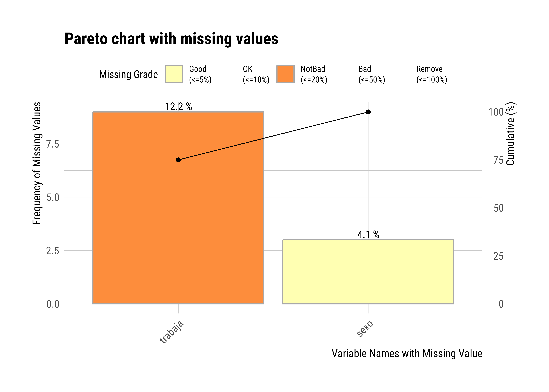Click the "Bad (<=50%)" legend label
The image size is (549, 392).
pos(371,74)
